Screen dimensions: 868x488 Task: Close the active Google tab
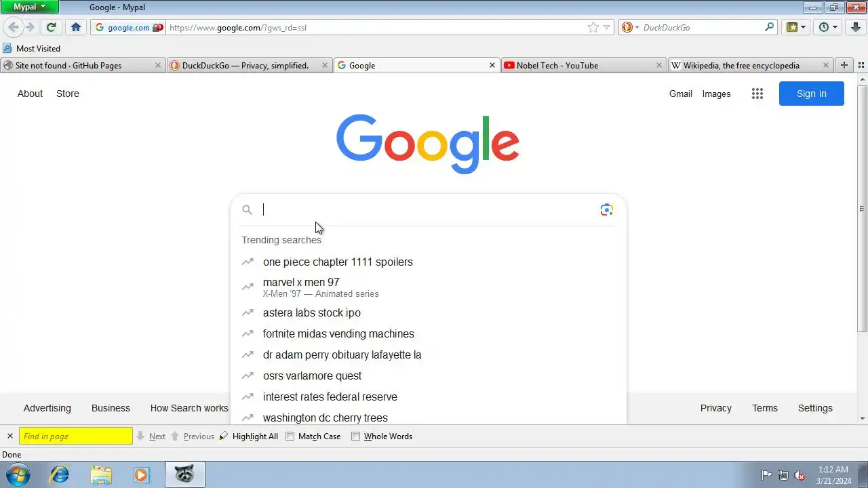click(x=492, y=65)
